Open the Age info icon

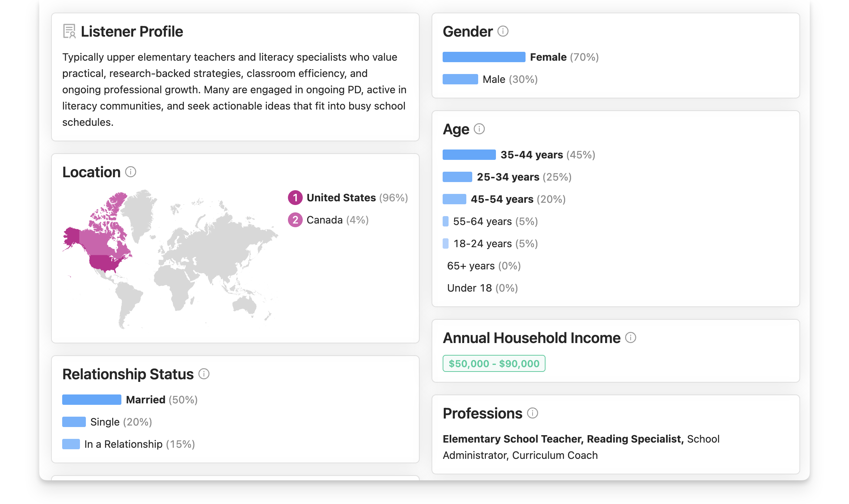click(479, 129)
